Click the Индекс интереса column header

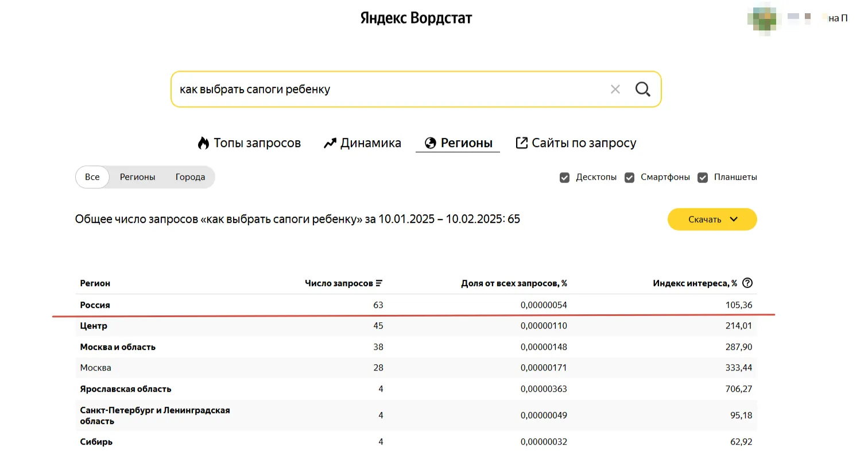[695, 283]
